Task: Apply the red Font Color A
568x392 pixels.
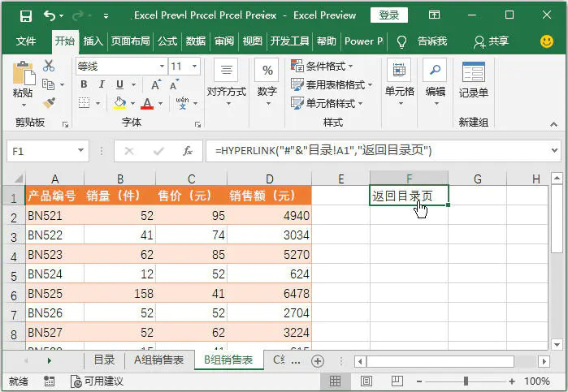Action: pyautogui.click(x=147, y=104)
